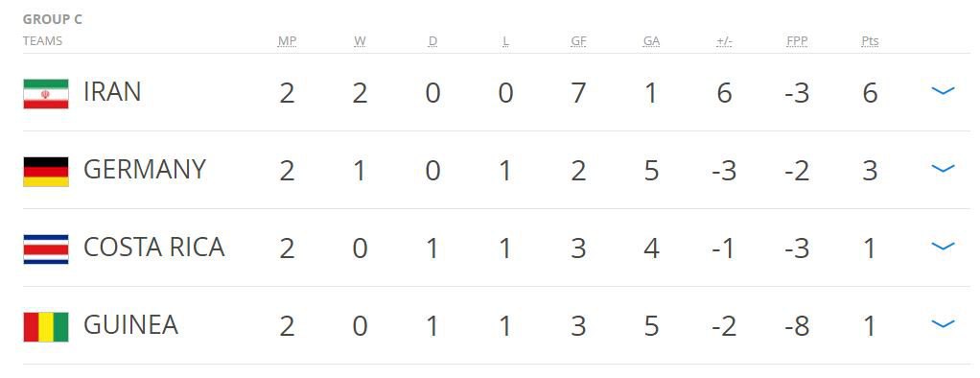Expand the Iran row chevron
This screenshot has height=378, width=980.
pos(943,91)
